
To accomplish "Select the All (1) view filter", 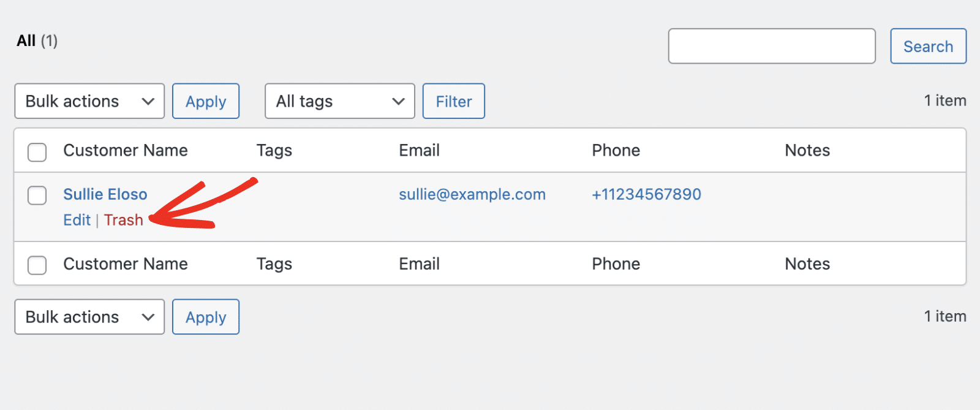I will tap(26, 41).
